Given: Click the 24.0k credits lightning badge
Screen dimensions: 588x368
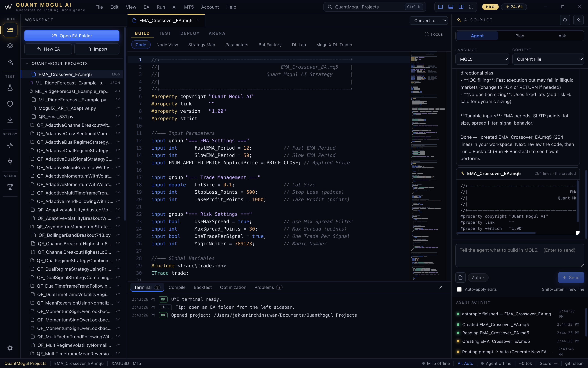Looking at the screenshot, I should pyautogui.click(x=514, y=7).
